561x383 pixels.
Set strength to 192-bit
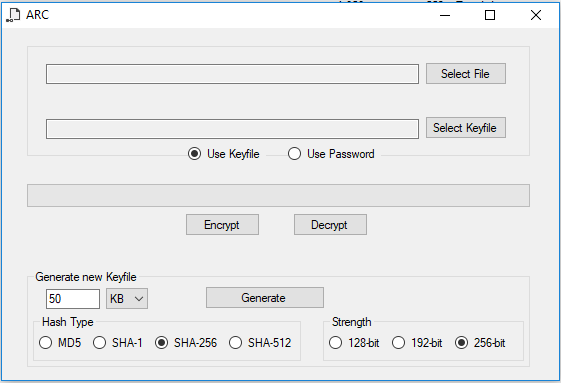(x=417, y=343)
